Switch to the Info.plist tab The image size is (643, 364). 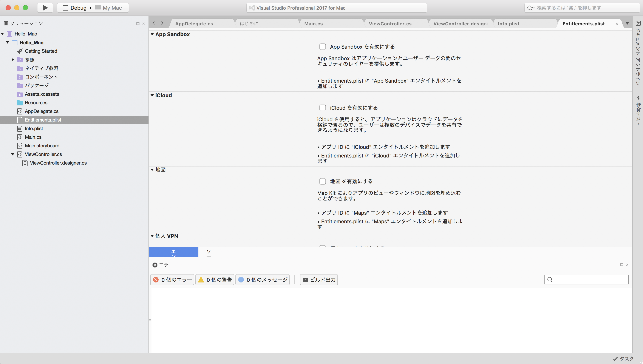tap(509, 24)
